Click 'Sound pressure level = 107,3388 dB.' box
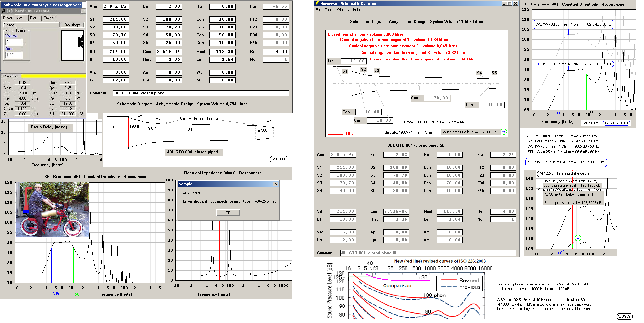This screenshot has width=644, height=323. 470,132
